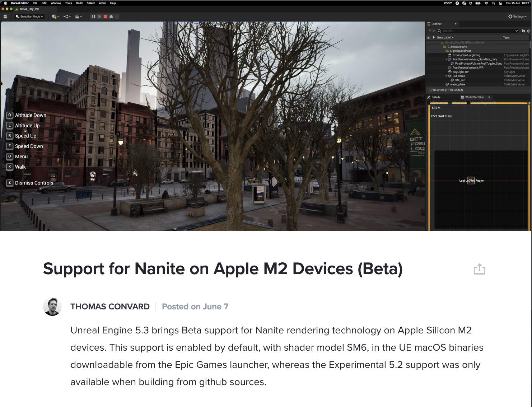Open Outliner settings gear icon
The width and height of the screenshot is (532, 407).
(528, 31)
